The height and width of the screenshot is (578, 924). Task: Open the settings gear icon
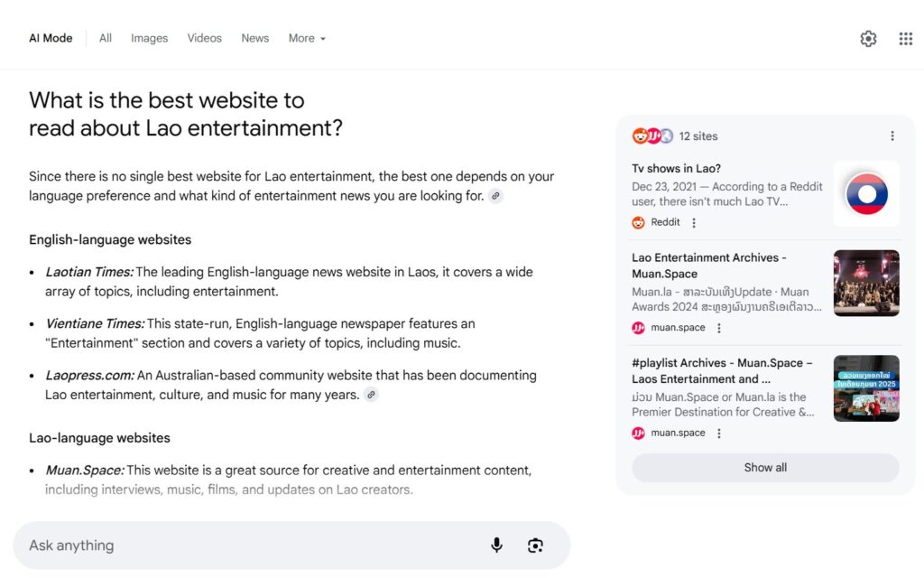point(868,39)
